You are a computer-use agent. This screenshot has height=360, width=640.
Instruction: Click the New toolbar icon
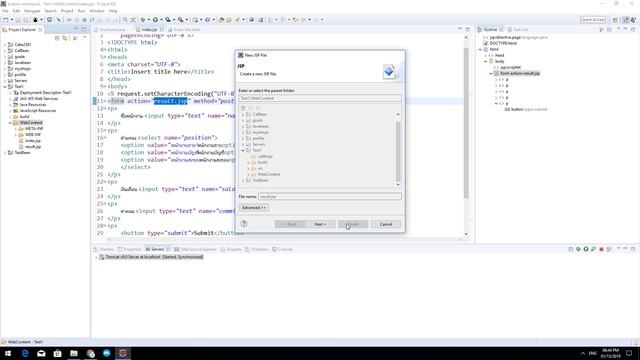[6, 20]
